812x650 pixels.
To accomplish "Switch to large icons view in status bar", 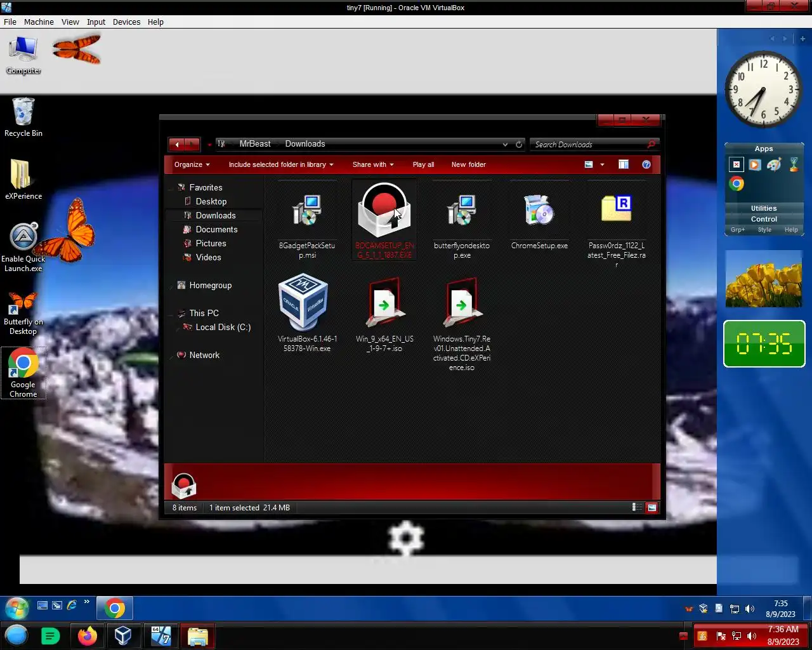I will tap(652, 507).
